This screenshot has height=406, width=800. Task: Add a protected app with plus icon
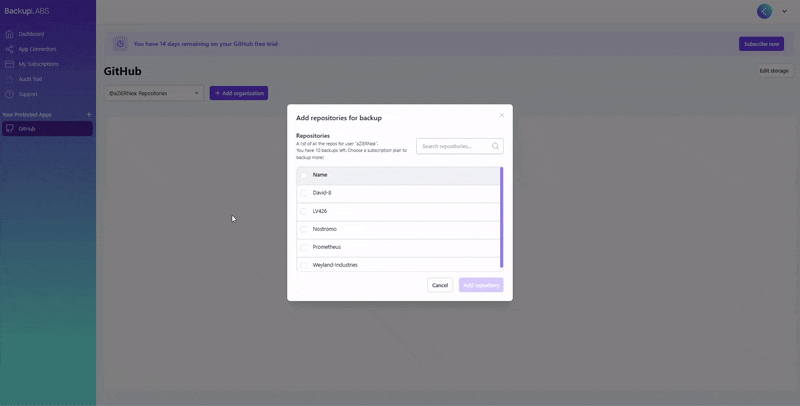[x=89, y=115]
